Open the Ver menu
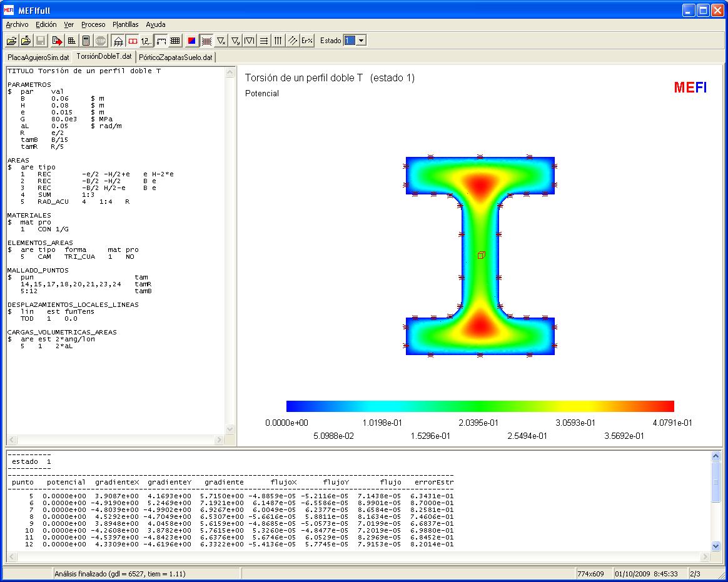Viewport: 728px width, 582px height. [x=69, y=24]
